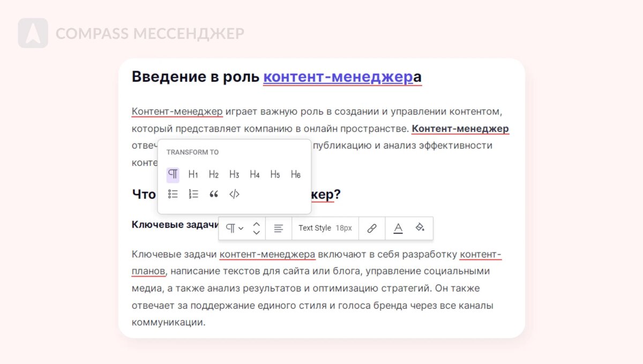Click the last word "коммуникации."
Screen dimensions: 643x364
(x=168, y=323)
